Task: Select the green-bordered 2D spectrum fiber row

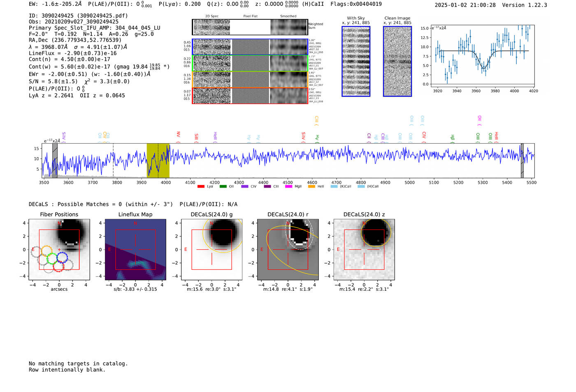Action: tap(250, 63)
